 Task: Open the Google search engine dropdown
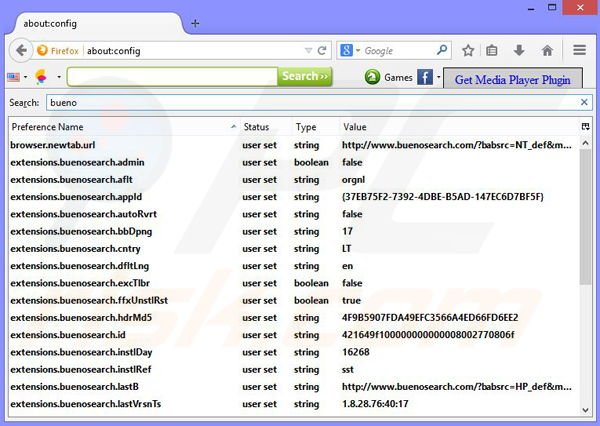(x=358, y=51)
